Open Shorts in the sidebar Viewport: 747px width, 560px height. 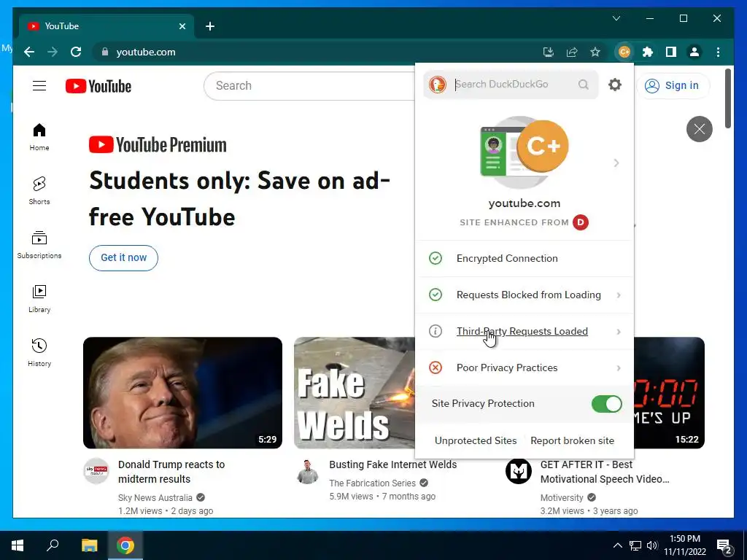tap(39, 190)
